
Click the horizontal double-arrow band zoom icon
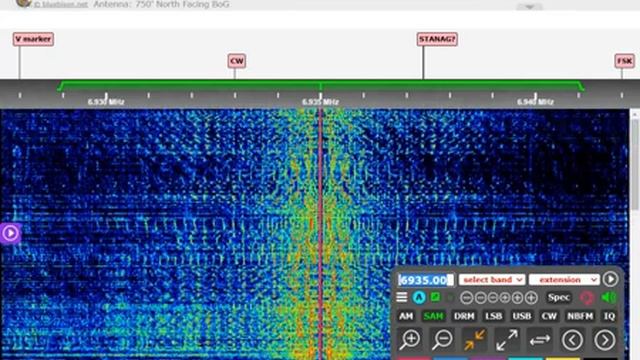click(x=540, y=340)
